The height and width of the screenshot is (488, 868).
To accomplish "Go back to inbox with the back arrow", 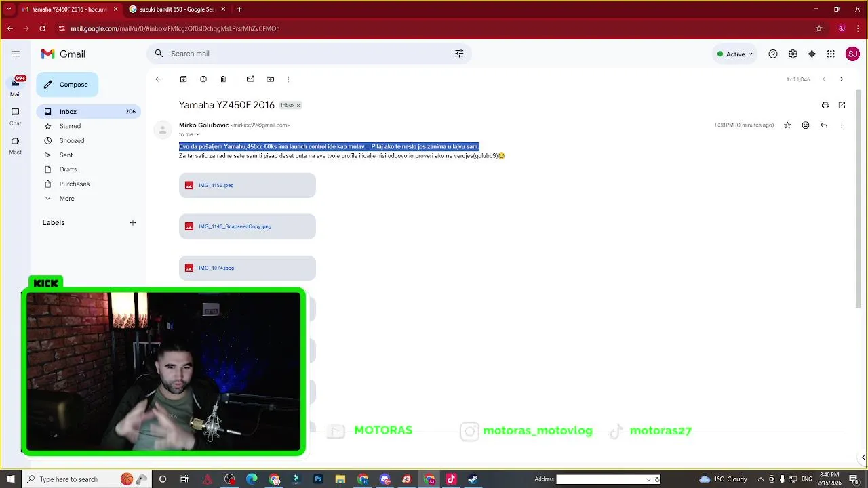I will pyautogui.click(x=158, y=79).
